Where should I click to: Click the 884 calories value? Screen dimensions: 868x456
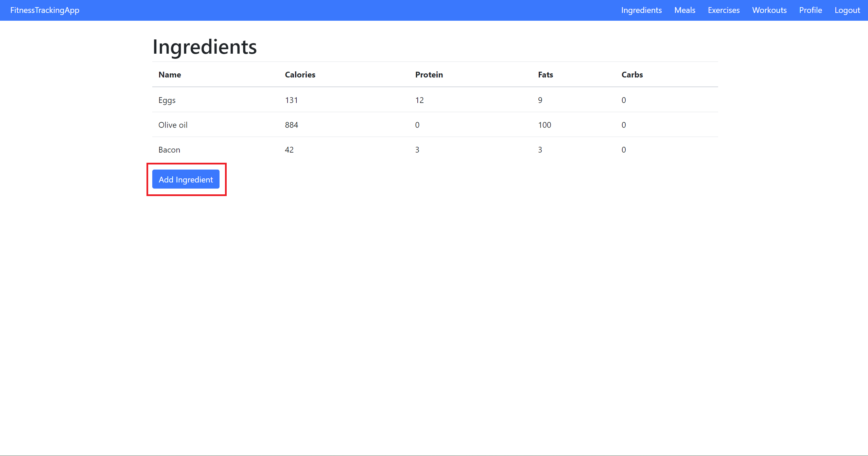point(291,125)
